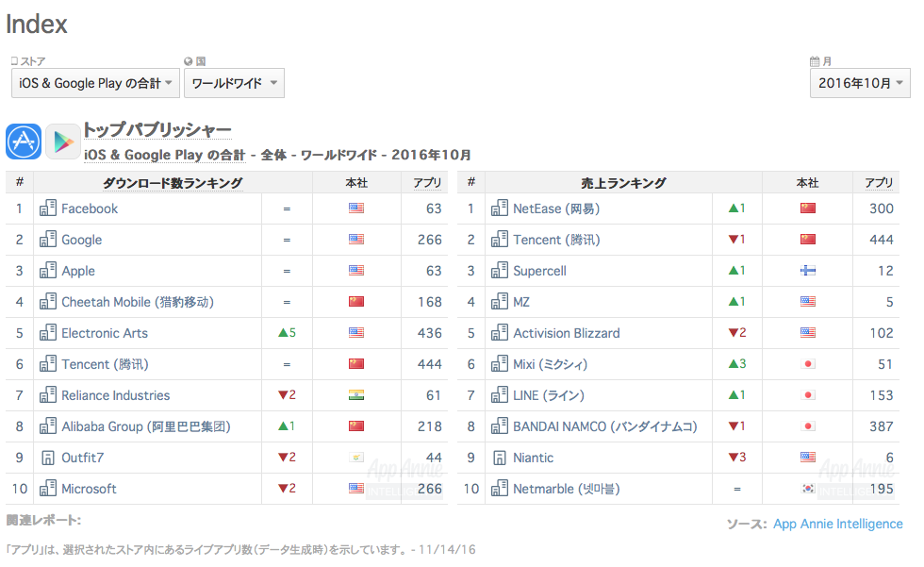Open the Netmarble publisher link
924x567 pixels.
[567, 490]
